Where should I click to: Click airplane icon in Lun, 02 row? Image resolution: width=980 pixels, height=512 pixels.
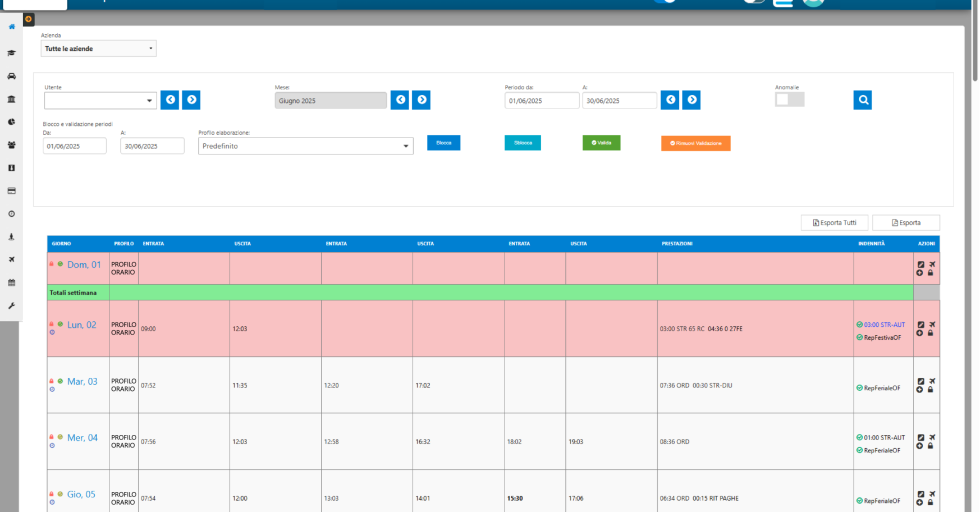pos(932,324)
